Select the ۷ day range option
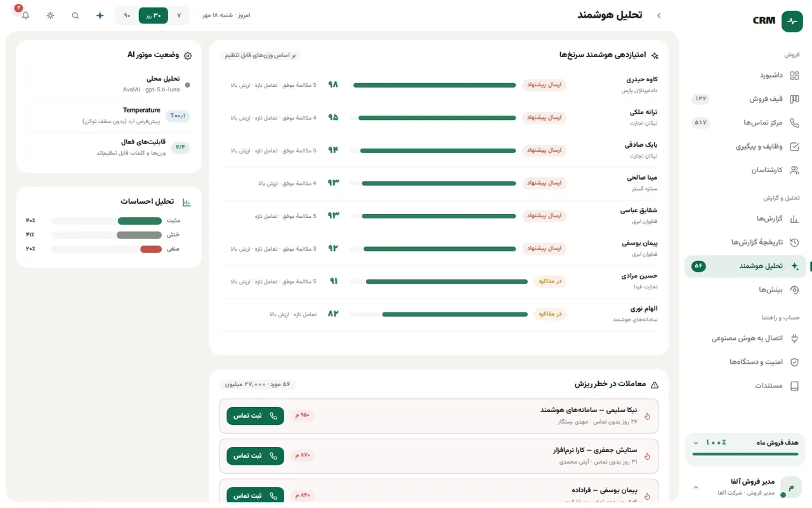Screen dimensions: 812x508 (179, 15)
